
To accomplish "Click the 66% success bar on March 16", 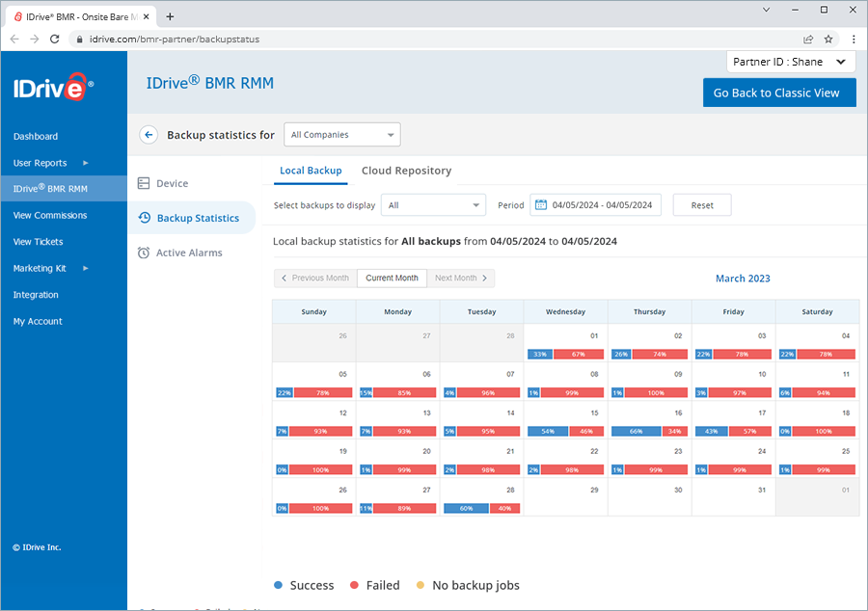I will 637,432.
